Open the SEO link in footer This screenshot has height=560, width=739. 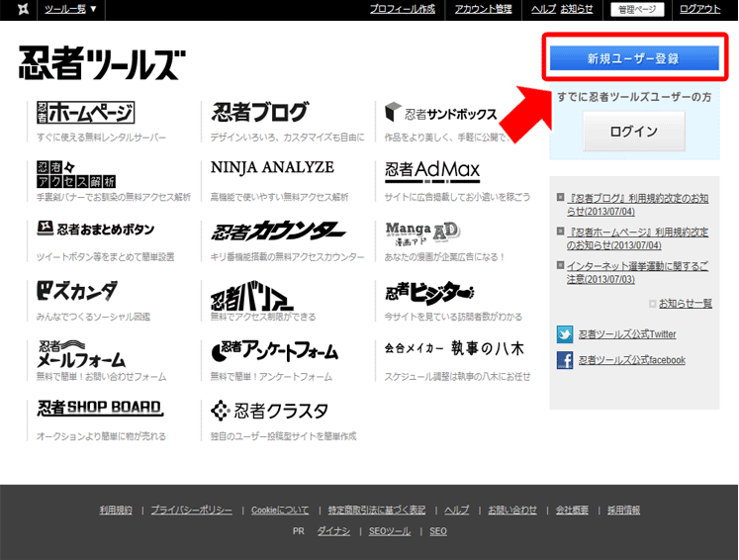[438, 531]
